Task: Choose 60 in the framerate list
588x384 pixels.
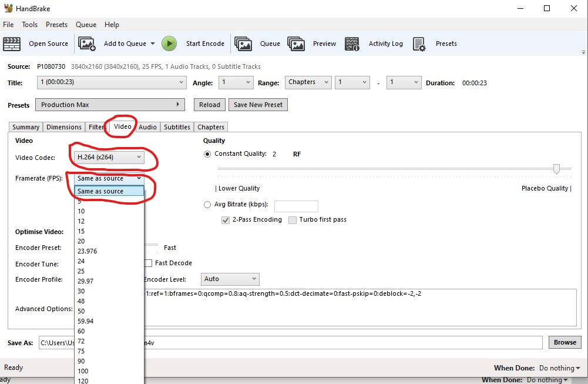Action: (109, 331)
